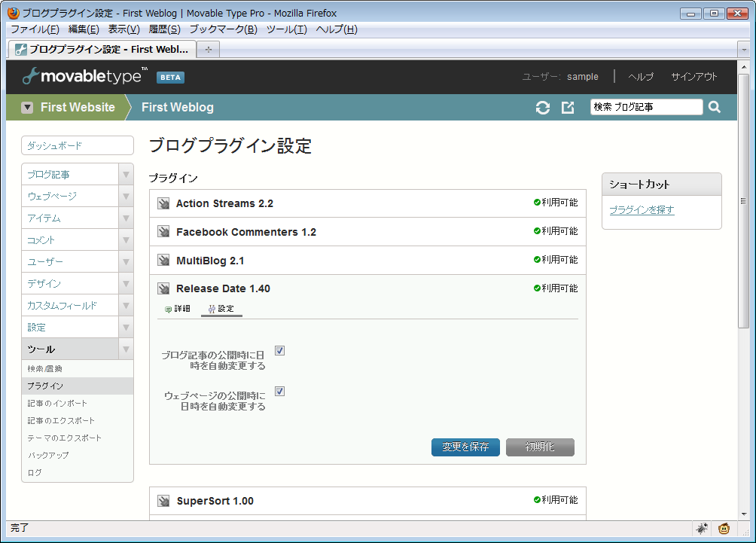Click the Firefox icon in the title bar
Viewport: 756px width, 543px height.
point(14,13)
